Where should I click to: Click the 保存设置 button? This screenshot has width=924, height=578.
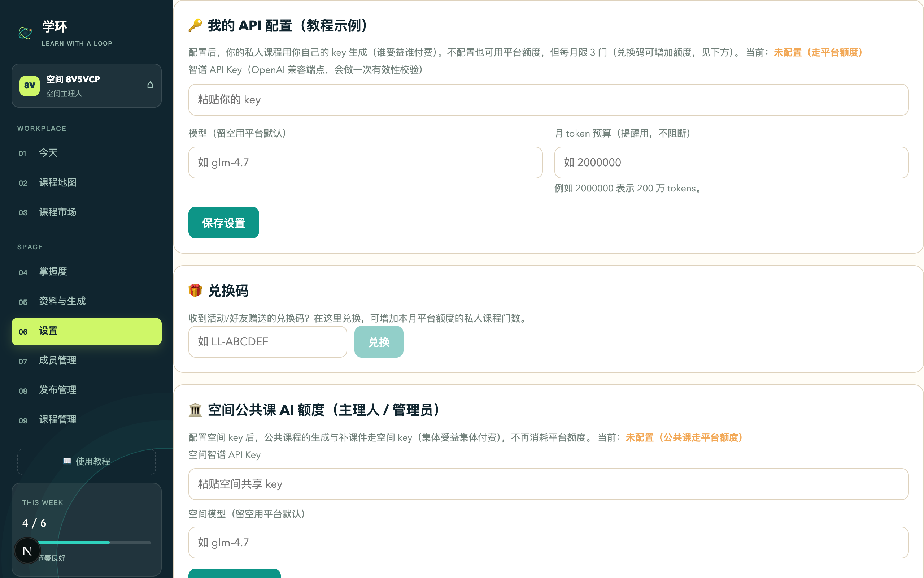coord(224,223)
